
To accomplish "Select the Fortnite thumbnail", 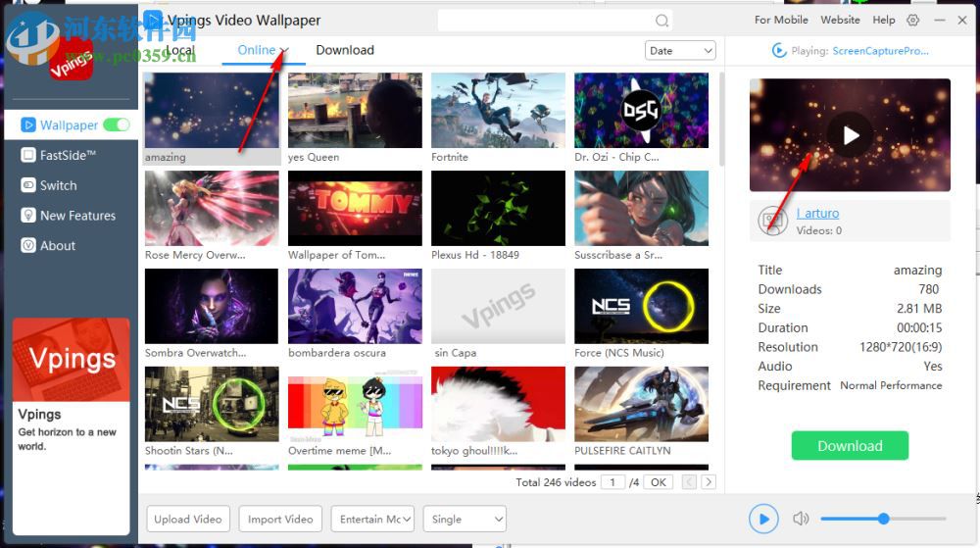I will tap(498, 111).
